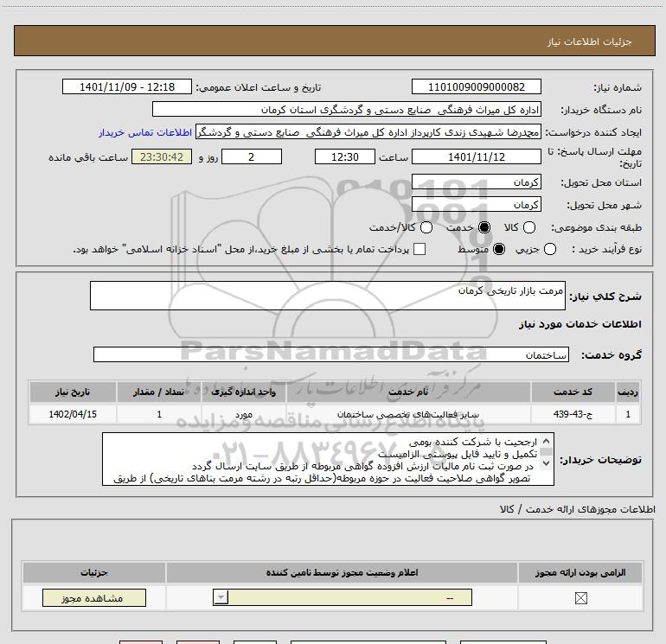Choose the جزیی purchase type radio
This screenshot has height=644, width=666.
549,249
